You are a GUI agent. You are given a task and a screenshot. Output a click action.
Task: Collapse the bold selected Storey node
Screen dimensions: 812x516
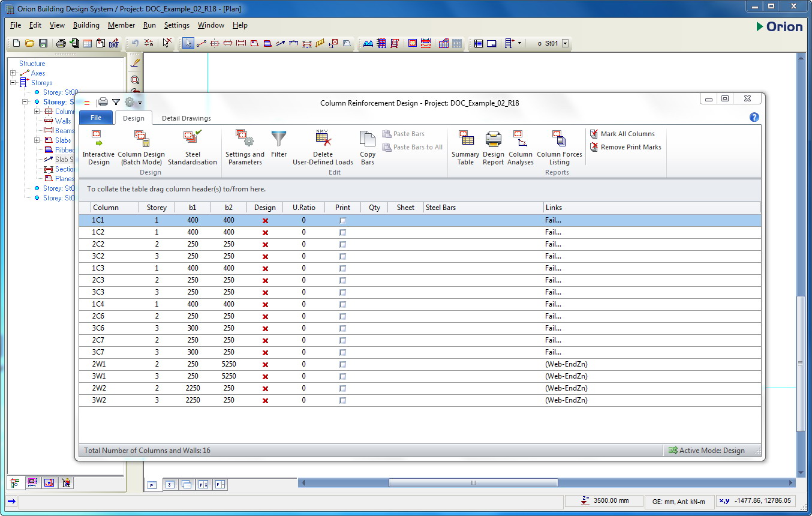[x=25, y=102]
